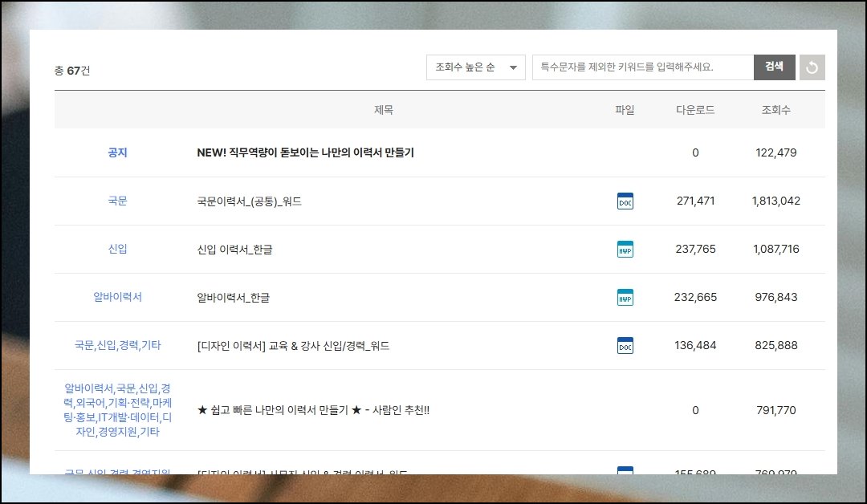The image size is (867, 504).
Task: Open the 알바이력서_한글 post
Action: point(234,297)
